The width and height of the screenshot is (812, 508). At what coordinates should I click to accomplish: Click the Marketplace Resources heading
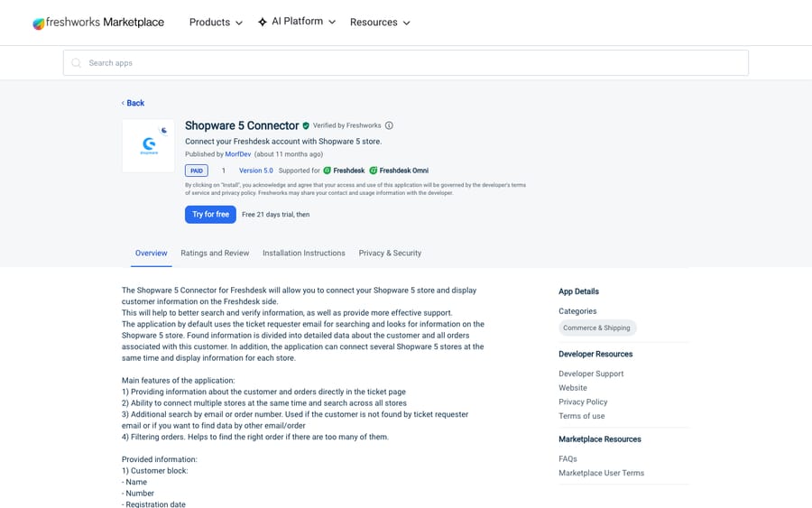click(x=600, y=439)
